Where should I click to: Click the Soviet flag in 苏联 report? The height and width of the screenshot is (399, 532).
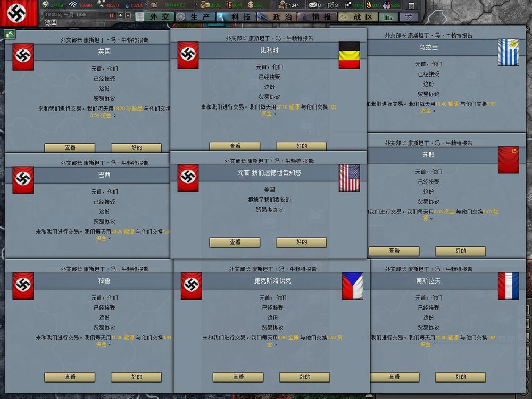click(508, 160)
